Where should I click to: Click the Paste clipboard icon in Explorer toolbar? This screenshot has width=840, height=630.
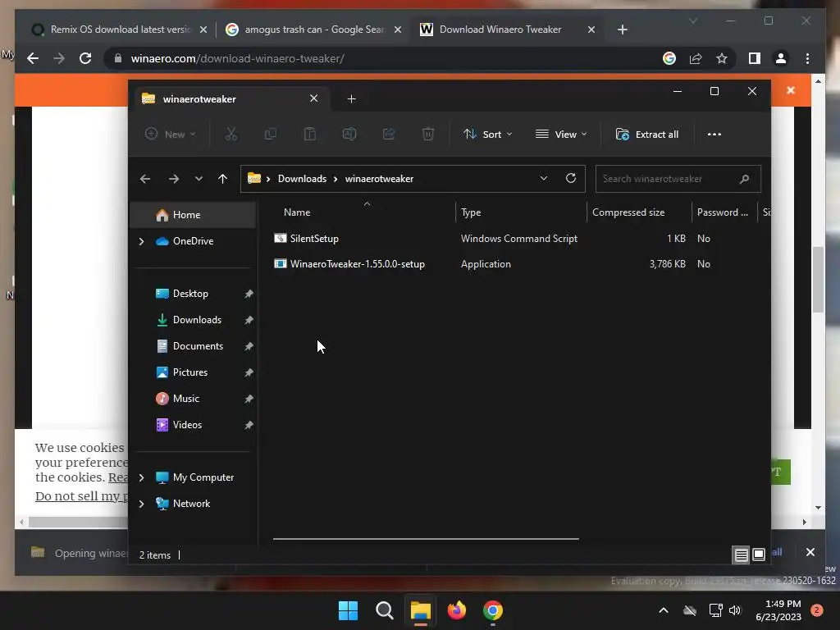309,134
